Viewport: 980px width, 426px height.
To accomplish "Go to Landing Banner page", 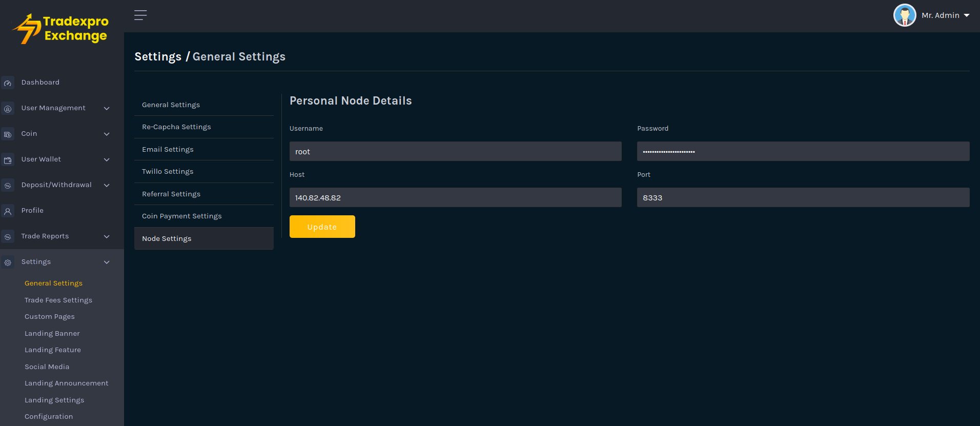I will (52, 333).
